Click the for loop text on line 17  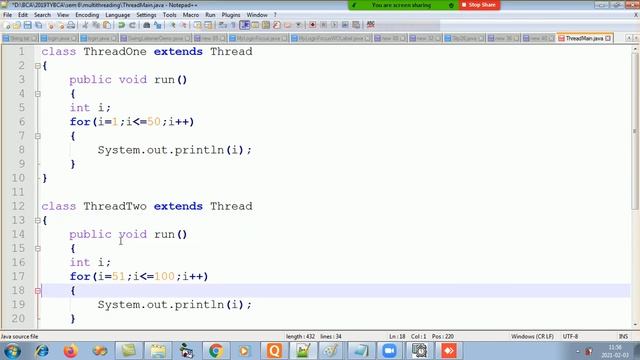click(x=139, y=276)
